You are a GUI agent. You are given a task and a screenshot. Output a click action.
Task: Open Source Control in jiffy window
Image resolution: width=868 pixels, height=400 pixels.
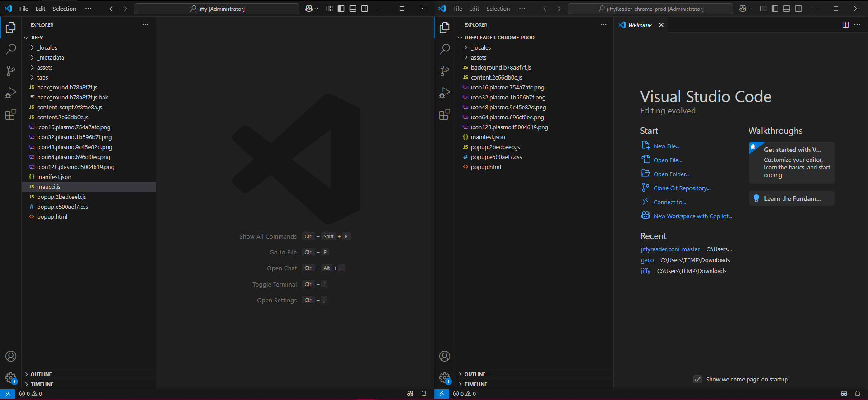pos(11,71)
